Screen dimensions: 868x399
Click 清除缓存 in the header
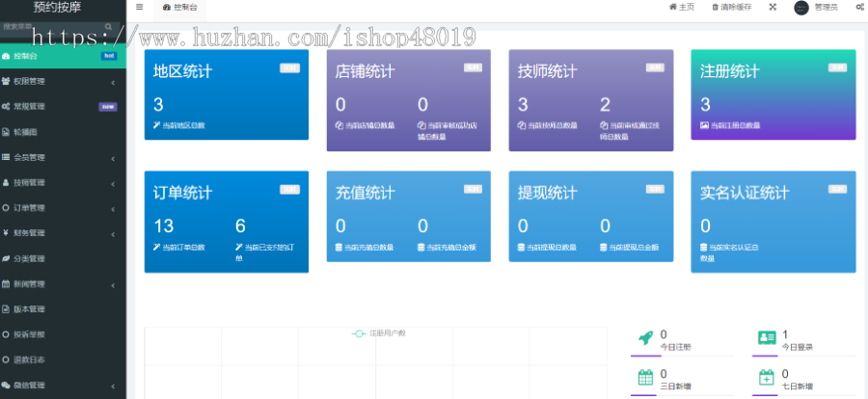[x=731, y=7]
